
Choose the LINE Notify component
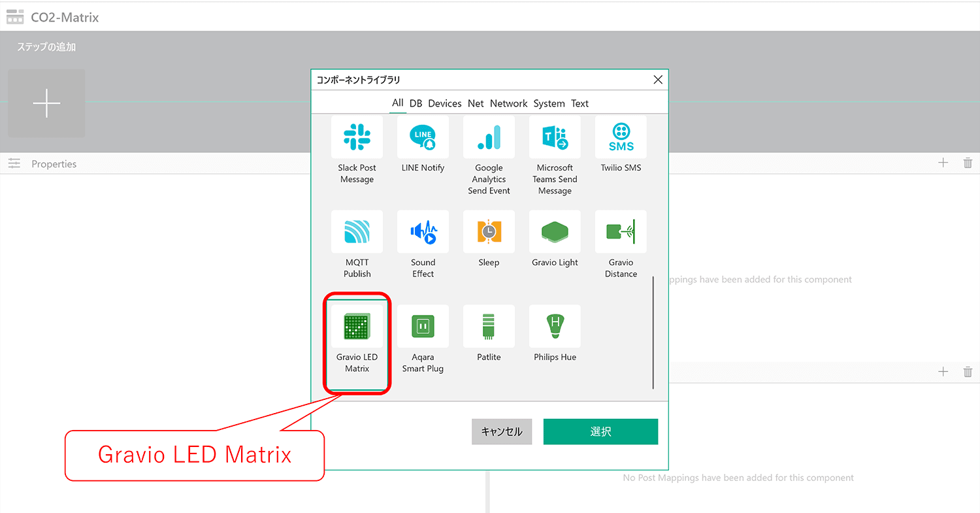[423, 146]
